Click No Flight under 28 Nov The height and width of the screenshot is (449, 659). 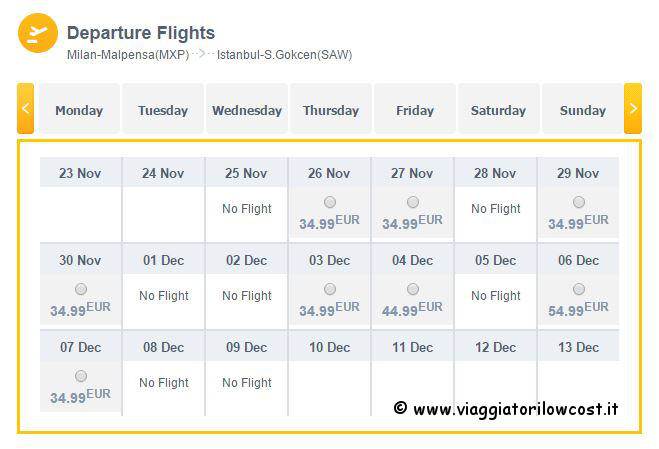pos(496,209)
